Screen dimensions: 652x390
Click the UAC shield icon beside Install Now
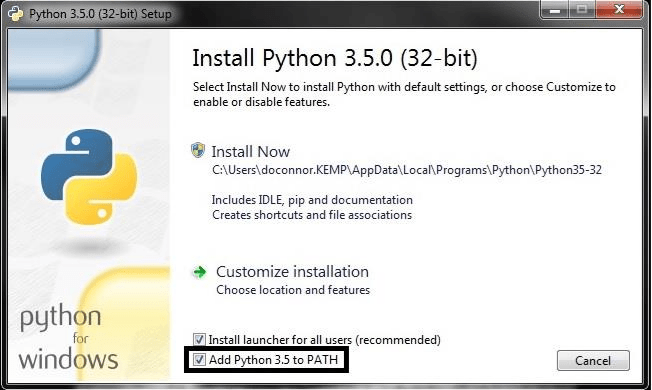(x=198, y=150)
